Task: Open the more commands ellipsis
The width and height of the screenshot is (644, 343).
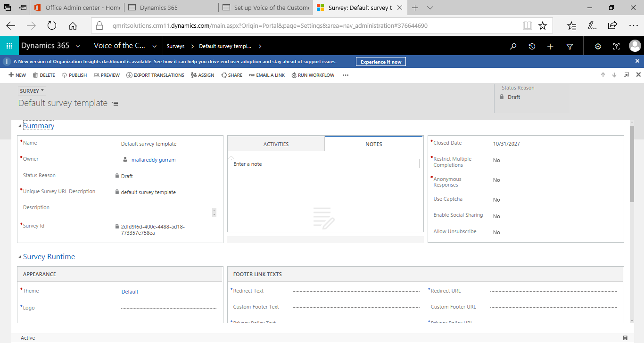Action: coord(346,75)
